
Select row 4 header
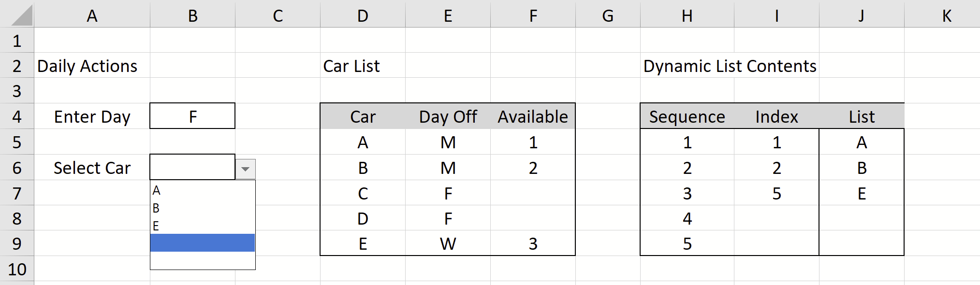click(16, 116)
